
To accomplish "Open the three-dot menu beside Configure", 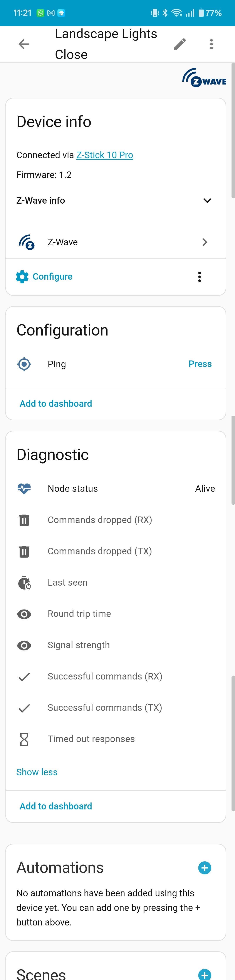I will coord(199,277).
